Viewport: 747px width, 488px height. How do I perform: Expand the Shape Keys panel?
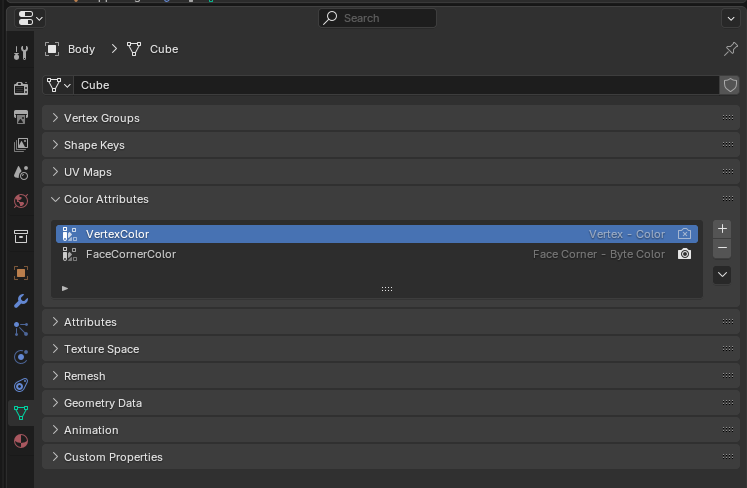(x=391, y=145)
